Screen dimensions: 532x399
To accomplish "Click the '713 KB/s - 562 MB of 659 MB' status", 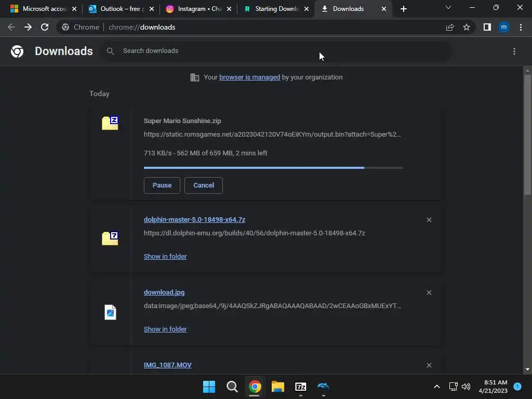I will point(206,153).
